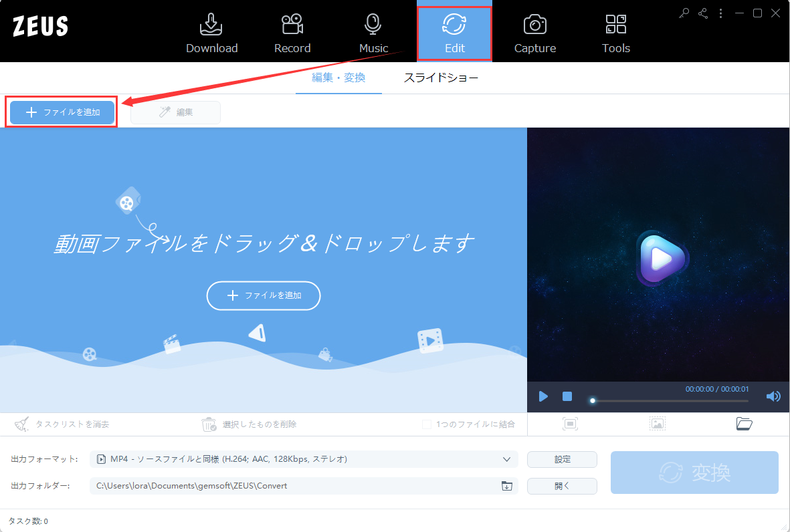
Task: Click the play button in preview
Action: click(543, 396)
